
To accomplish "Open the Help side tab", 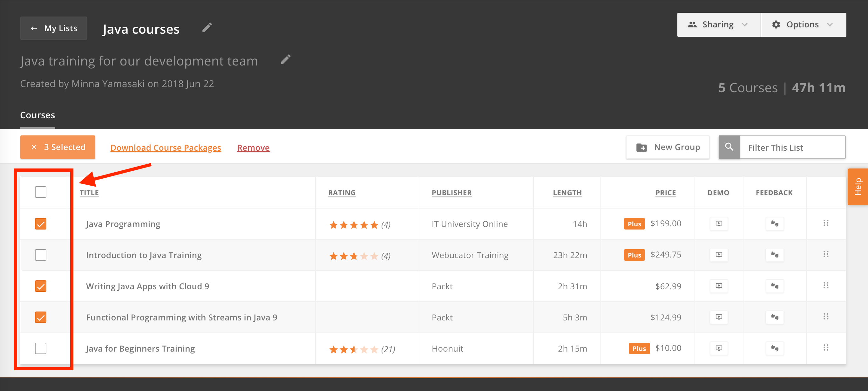I will [x=858, y=187].
